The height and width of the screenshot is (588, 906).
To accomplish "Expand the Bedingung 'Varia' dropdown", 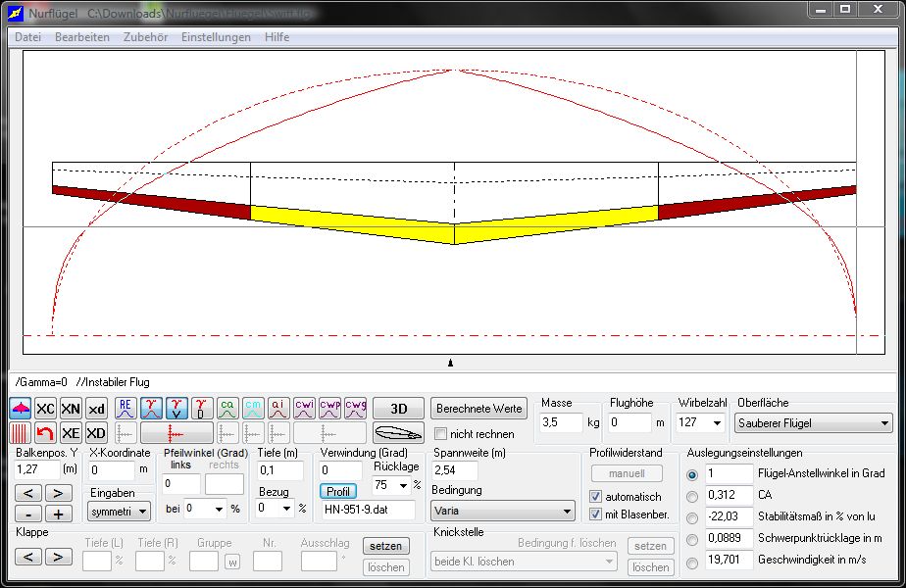I will point(504,511).
